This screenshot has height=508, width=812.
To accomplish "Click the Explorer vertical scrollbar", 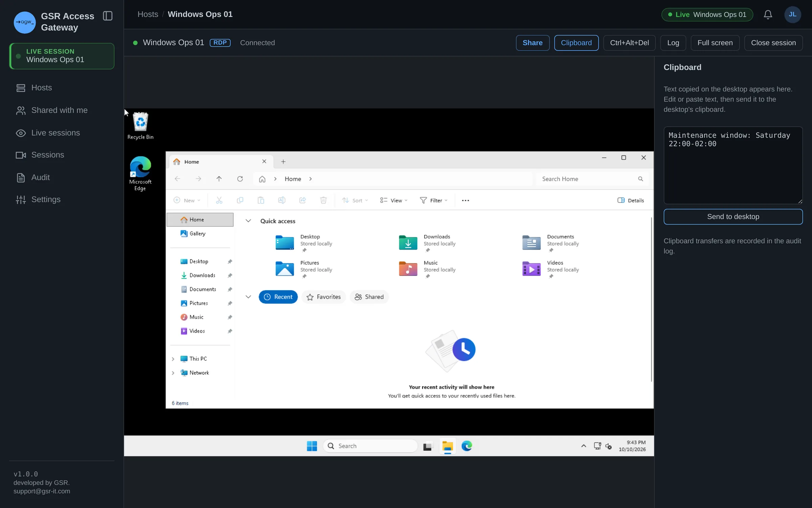I will tap(651, 300).
